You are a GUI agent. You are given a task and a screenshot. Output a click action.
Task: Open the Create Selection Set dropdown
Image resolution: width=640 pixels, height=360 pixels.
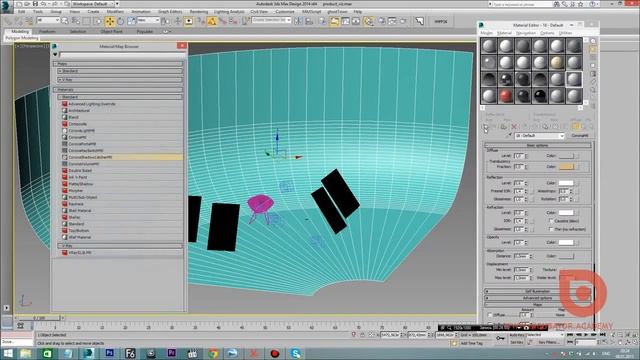tap(271, 20)
